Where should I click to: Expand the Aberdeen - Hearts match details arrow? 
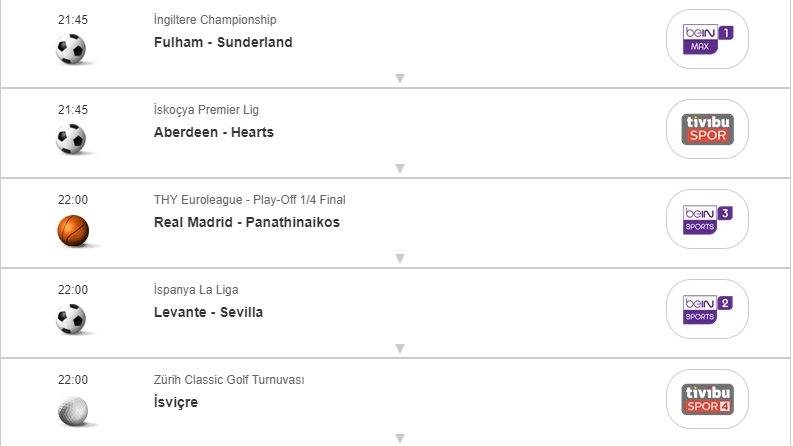coord(399,168)
